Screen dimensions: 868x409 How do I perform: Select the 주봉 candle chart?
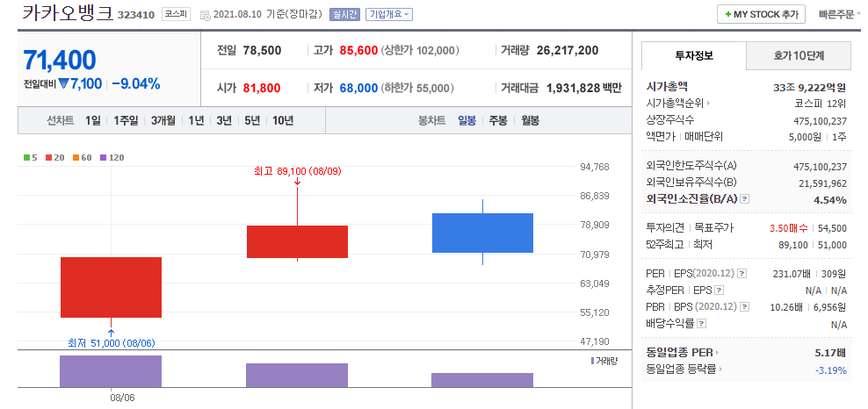tap(497, 120)
